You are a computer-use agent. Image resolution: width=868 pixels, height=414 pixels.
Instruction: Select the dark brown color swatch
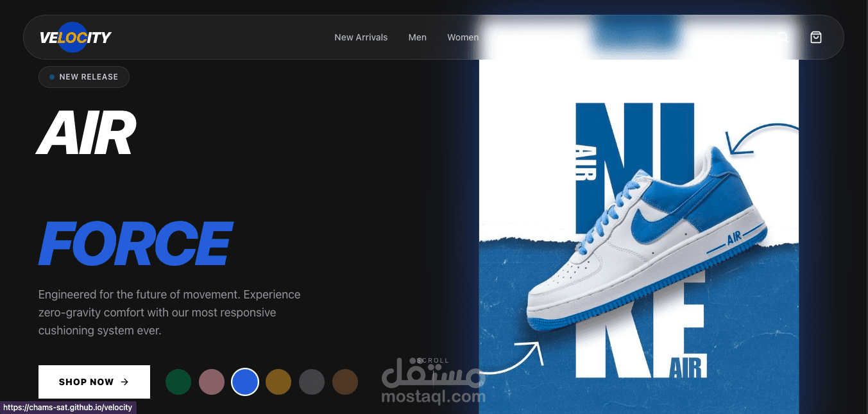(345, 382)
